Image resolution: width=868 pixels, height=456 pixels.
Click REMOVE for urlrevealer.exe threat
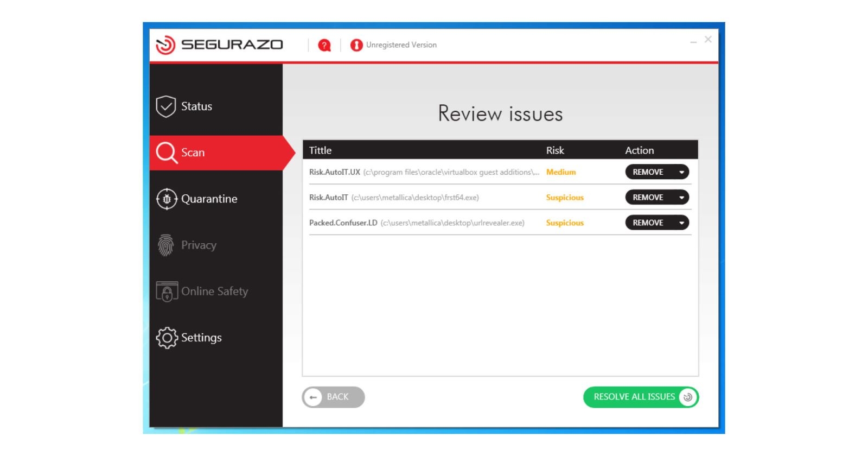click(x=648, y=223)
